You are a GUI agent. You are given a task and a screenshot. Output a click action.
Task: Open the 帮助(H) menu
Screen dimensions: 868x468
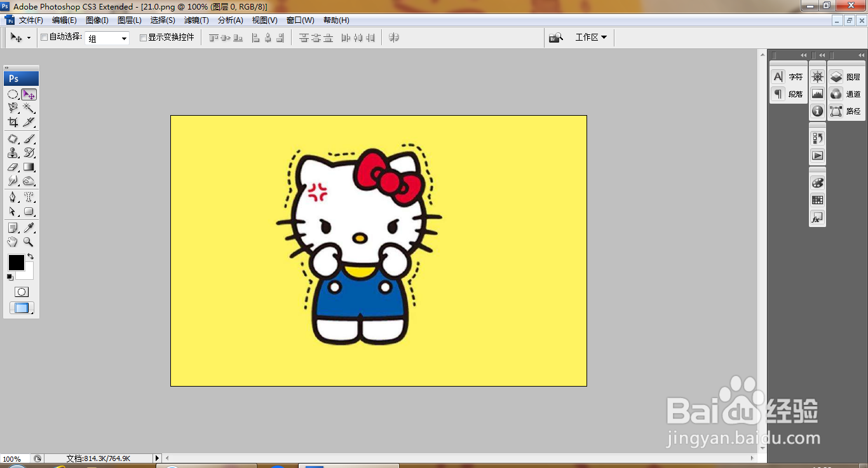pyautogui.click(x=336, y=20)
